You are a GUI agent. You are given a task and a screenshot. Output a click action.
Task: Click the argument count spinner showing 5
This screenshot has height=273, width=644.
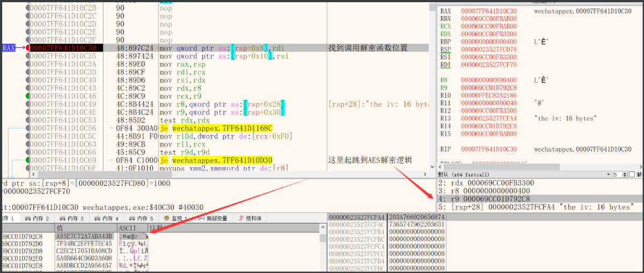tap(620, 175)
